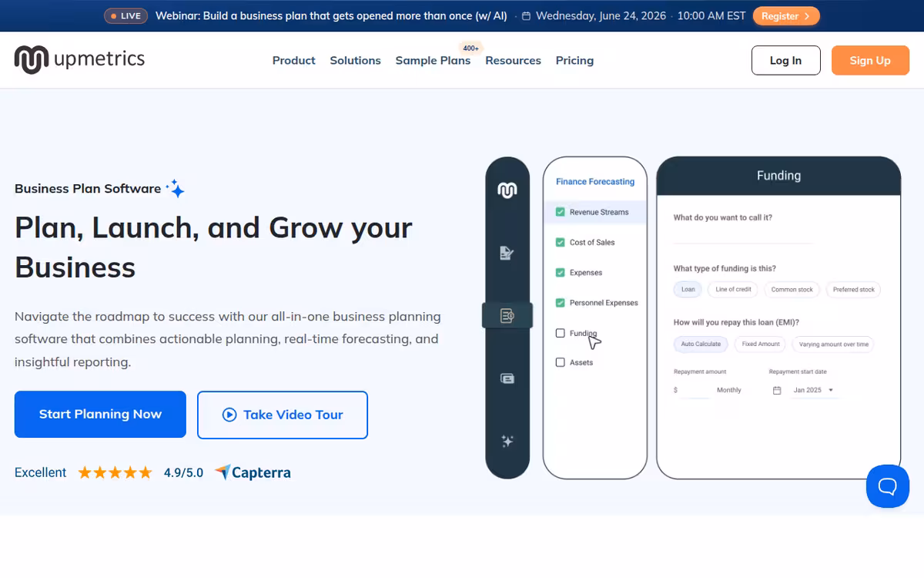Choose Varying amount over time option
Screen dimensions: 924x578
[833, 344]
